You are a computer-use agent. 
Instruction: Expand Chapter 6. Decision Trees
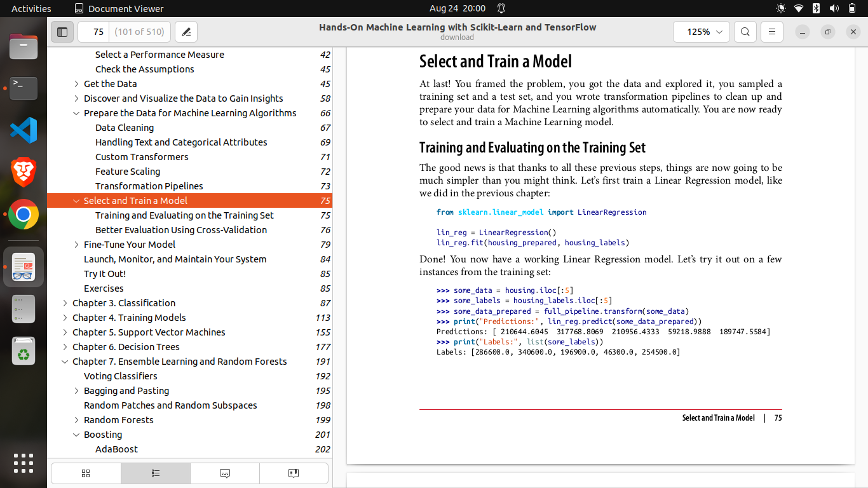(x=65, y=347)
